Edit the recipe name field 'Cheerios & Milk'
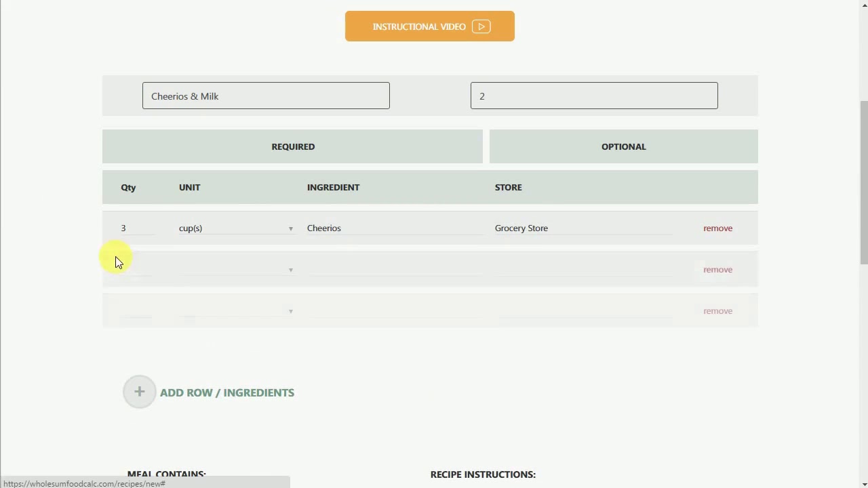This screenshot has width=868, height=488. pos(266,96)
